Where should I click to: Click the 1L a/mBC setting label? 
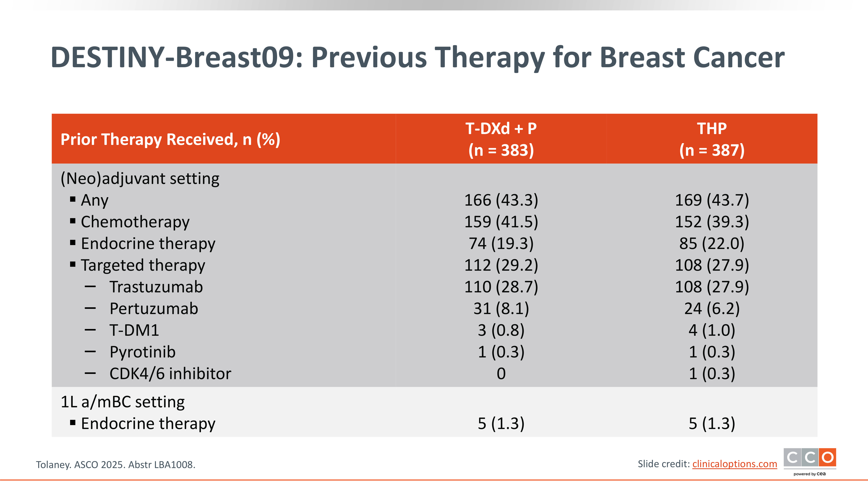[x=123, y=402]
